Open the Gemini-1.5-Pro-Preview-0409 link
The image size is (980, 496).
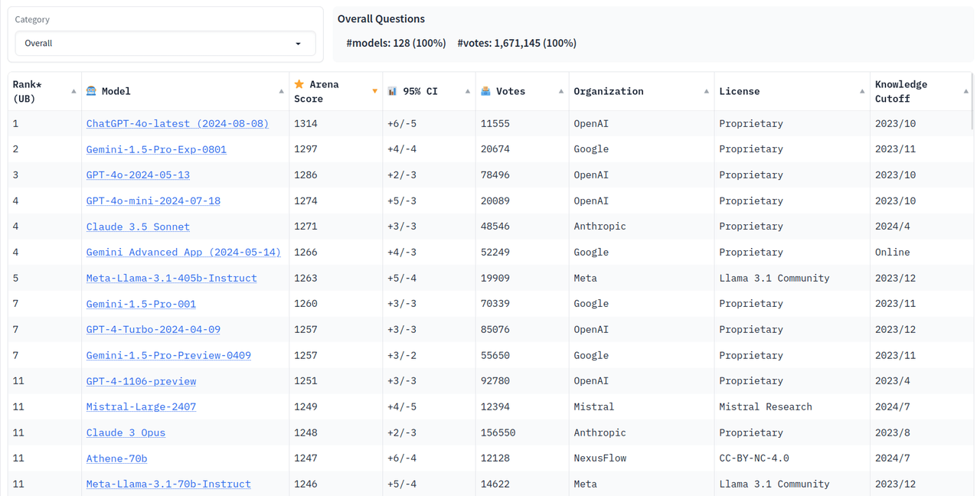(x=168, y=355)
